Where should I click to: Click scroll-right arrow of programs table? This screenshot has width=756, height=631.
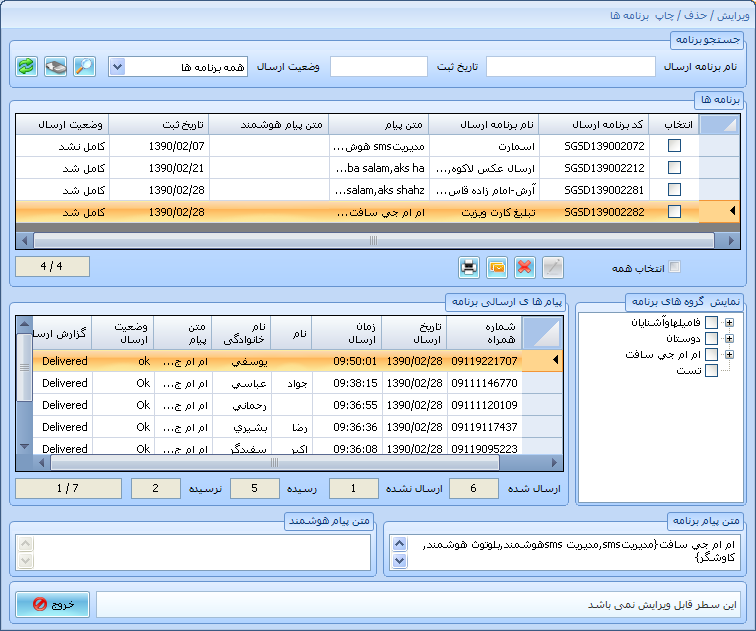731,241
